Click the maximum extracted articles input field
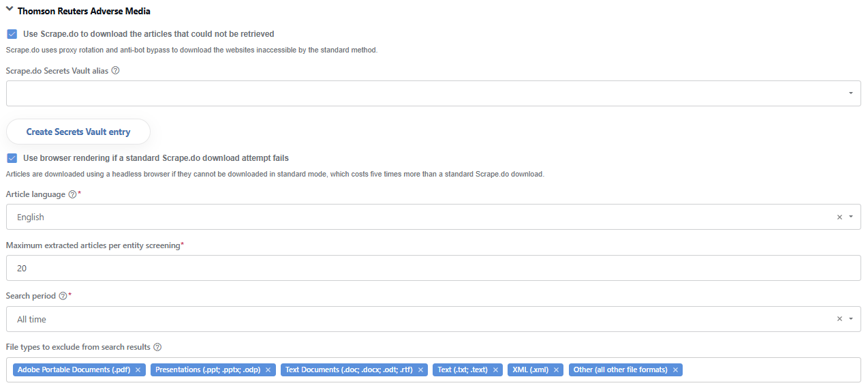The width and height of the screenshot is (868, 392). tap(433, 268)
